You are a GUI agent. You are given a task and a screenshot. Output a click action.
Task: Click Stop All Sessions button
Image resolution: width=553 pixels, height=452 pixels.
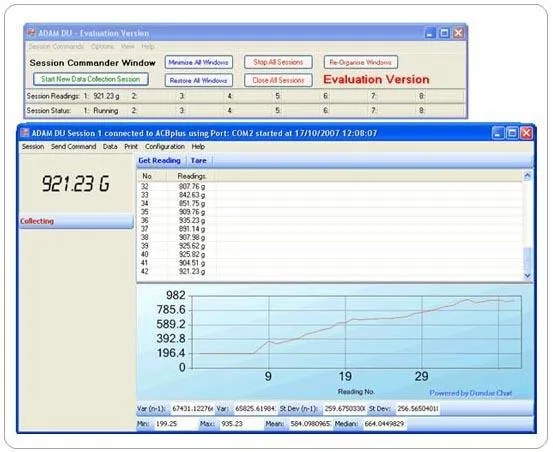click(278, 62)
